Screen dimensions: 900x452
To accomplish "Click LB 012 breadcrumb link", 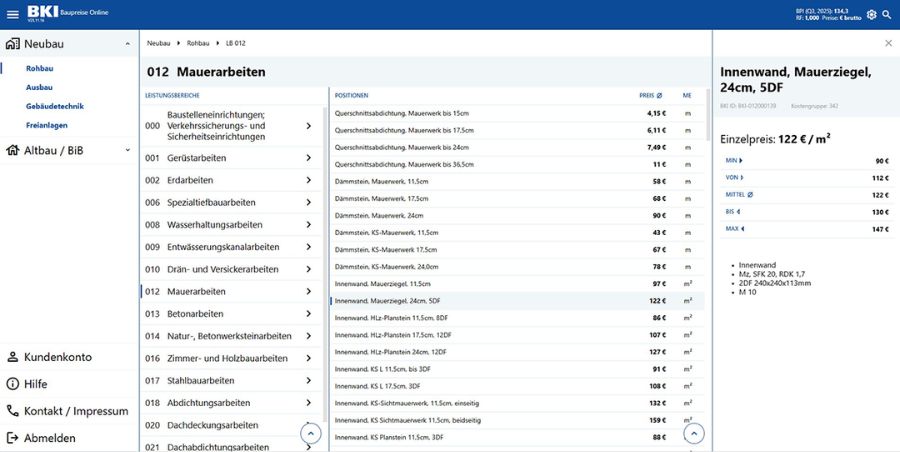I will pos(236,43).
